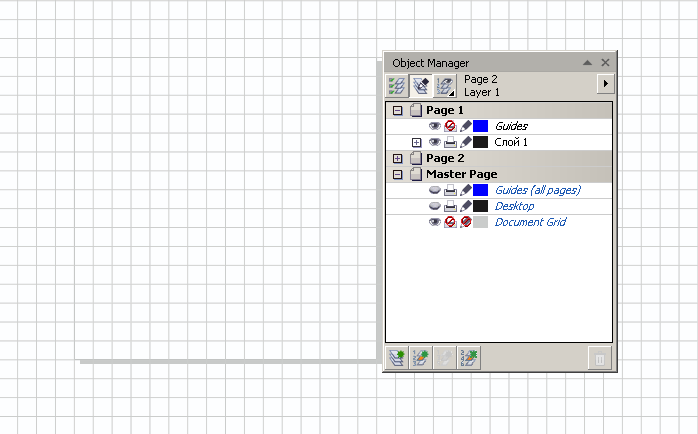Toggle Edit Across Layers button
This screenshot has width=698, height=434.
(x=421, y=85)
